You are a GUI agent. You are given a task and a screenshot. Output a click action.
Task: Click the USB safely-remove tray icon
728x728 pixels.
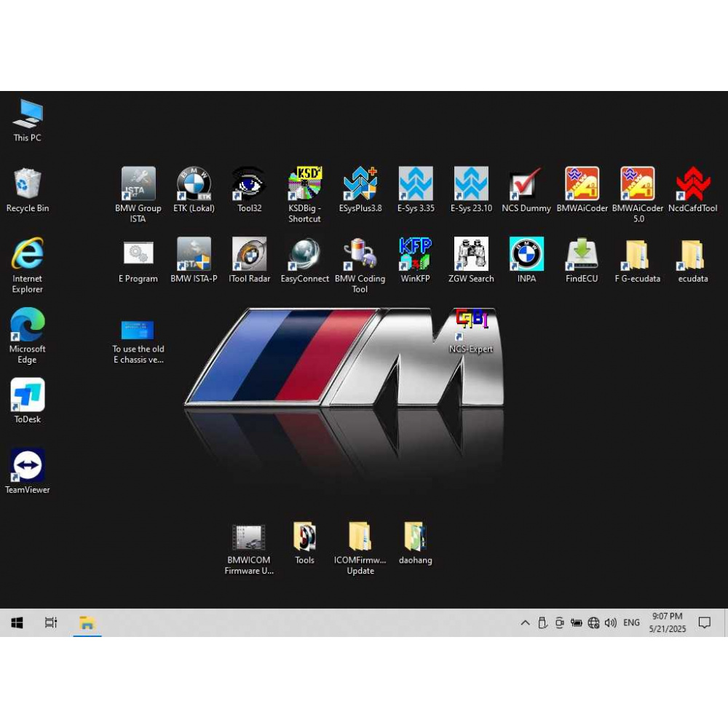click(x=542, y=622)
